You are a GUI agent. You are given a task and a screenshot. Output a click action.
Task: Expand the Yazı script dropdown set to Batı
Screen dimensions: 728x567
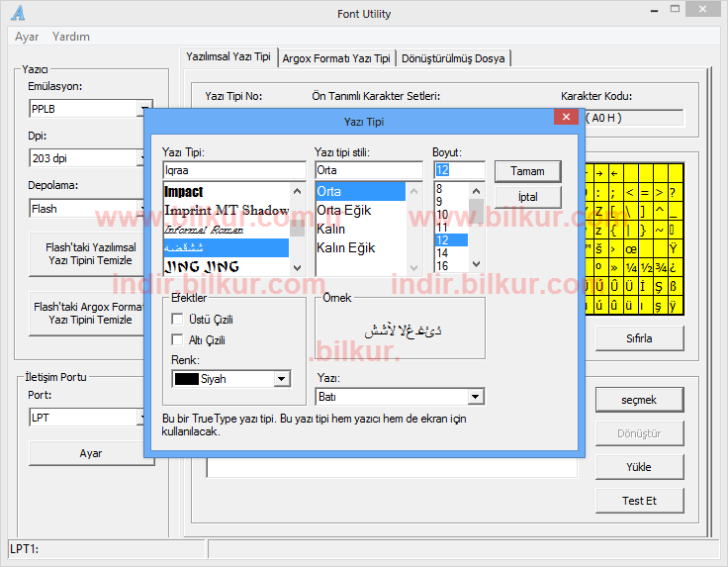coord(476,397)
